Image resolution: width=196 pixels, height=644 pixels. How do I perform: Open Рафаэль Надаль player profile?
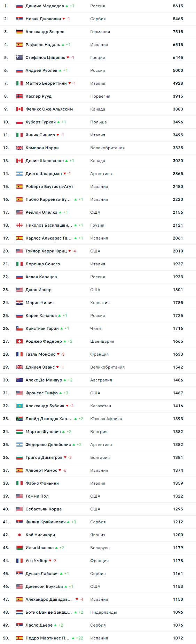pyautogui.click(x=43, y=45)
